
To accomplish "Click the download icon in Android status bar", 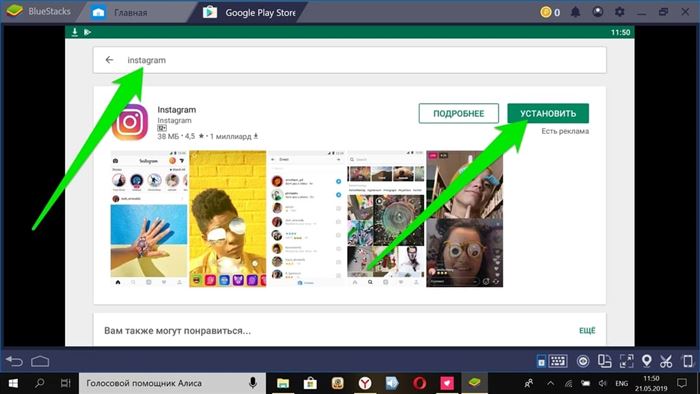I will coord(75,32).
